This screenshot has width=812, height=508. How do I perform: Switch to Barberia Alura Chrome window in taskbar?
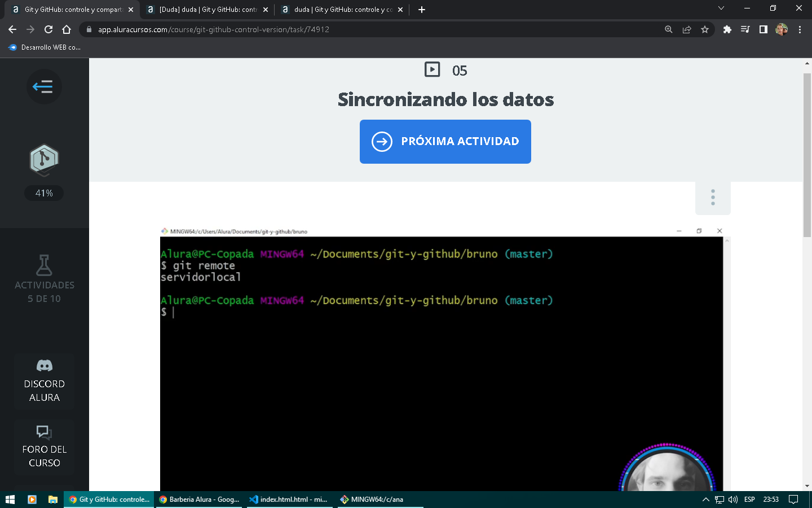tap(199, 500)
